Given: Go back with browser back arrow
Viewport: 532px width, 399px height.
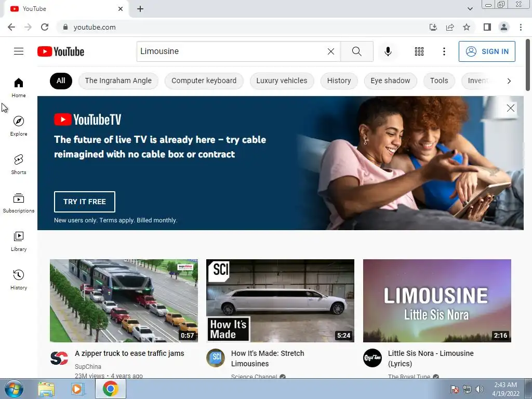Looking at the screenshot, I should pyautogui.click(x=11, y=27).
